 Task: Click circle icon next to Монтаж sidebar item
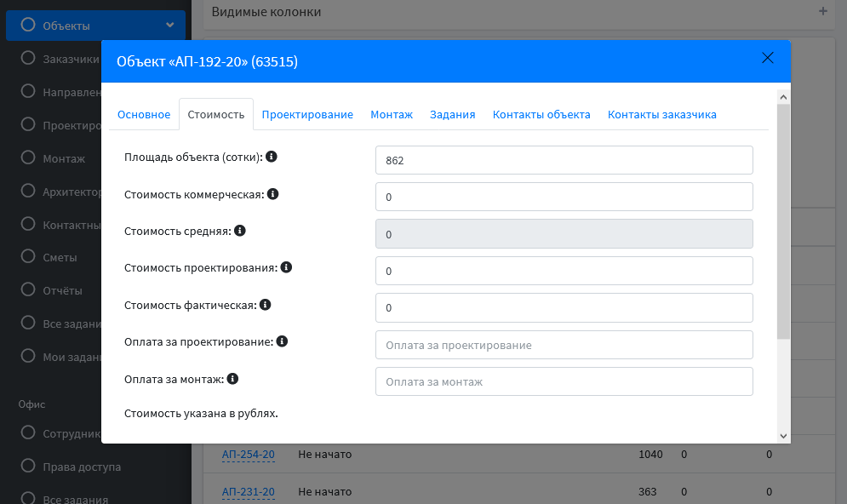[x=28, y=157]
